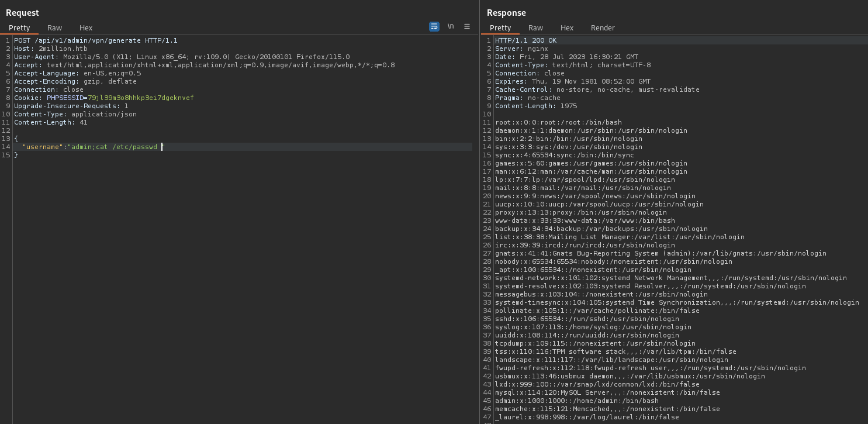Click the Upgrade-Insecure-Requests header
Screen dimensions: 868x424
pos(71,106)
